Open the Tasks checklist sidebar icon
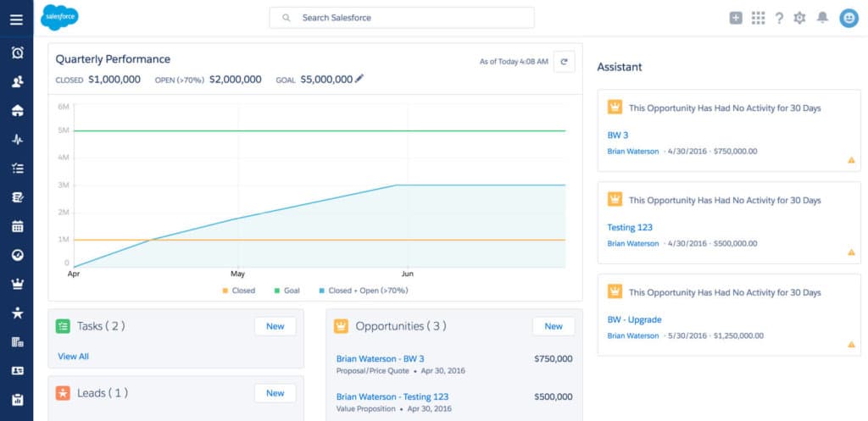Screen dimensions: 868x421 (17, 169)
